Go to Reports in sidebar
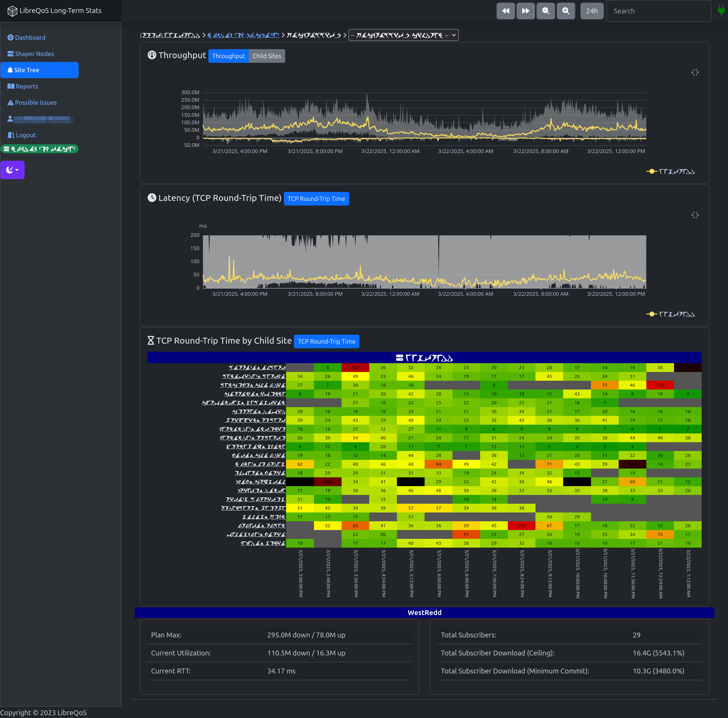 26,86
